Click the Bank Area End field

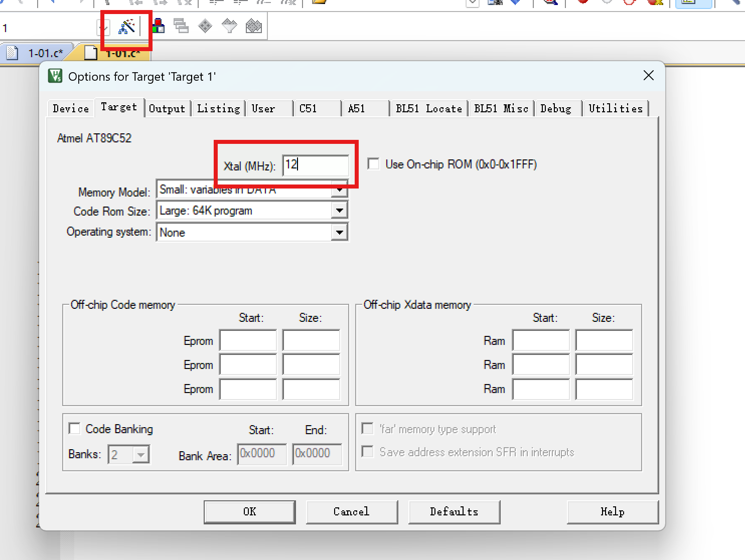coord(317,454)
